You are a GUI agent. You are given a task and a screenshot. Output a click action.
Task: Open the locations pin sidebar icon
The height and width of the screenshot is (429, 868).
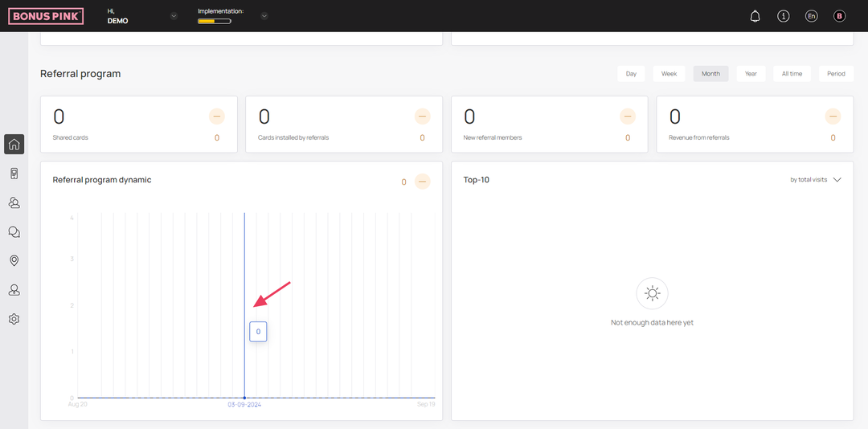click(14, 261)
